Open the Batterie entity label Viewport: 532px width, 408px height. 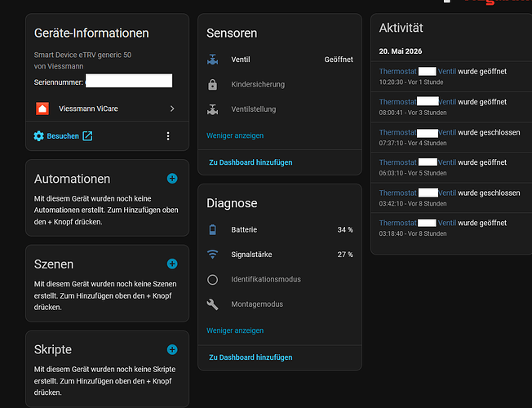click(x=244, y=230)
